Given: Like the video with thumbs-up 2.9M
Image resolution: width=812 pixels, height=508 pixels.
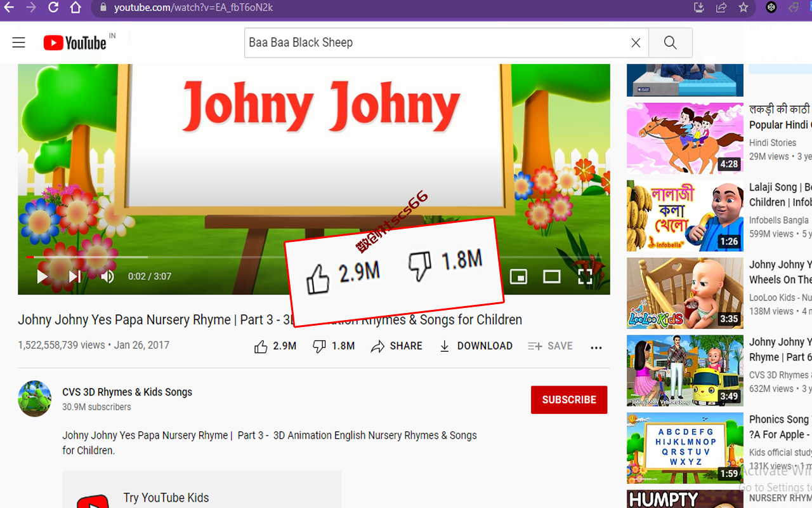Looking at the screenshot, I should click(275, 346).
